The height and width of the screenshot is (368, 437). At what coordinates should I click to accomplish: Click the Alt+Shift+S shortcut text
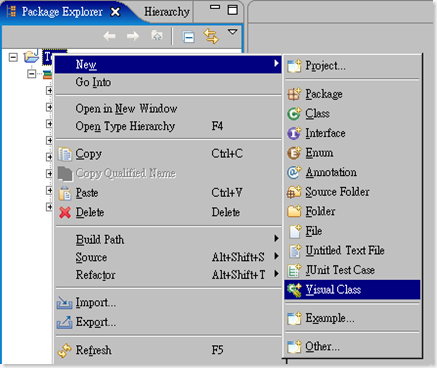[x=238, y=257]
